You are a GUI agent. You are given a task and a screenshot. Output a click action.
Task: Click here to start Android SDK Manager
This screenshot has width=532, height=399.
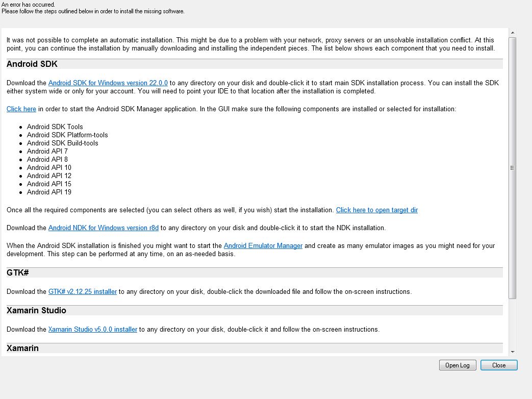pyautogui.click(x=21, y=109)
